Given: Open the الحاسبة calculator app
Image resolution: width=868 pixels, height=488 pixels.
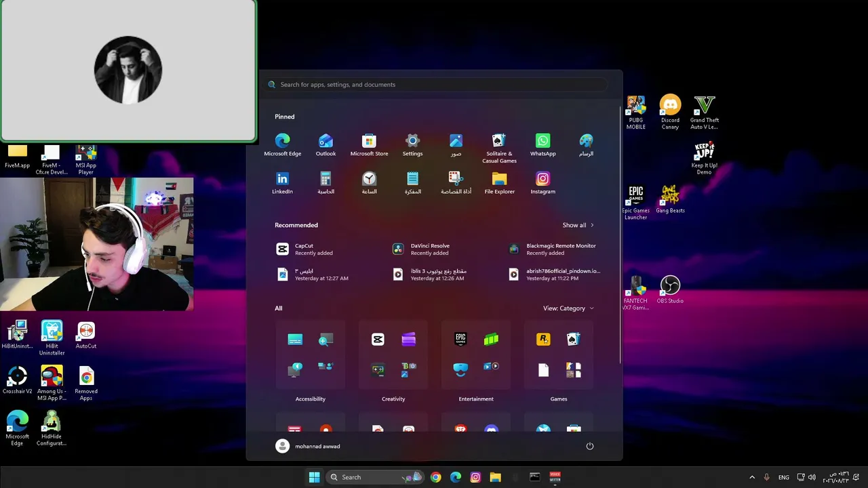Looking at the screenshot, I should 325,183.
